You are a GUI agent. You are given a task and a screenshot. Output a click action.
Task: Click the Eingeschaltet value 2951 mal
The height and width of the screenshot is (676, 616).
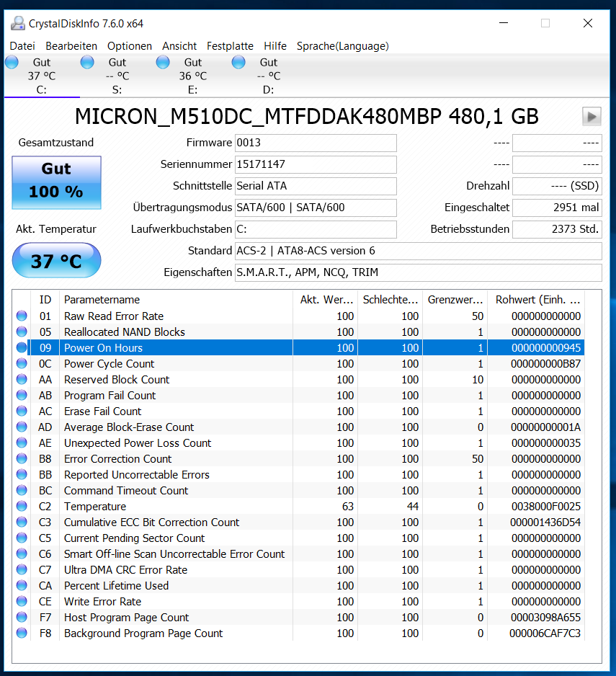tap(557, 208)
